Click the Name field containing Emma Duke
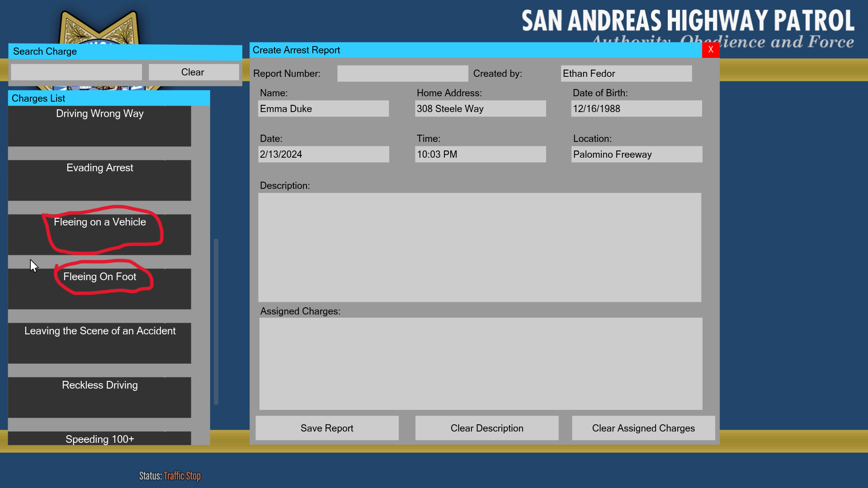Viewport: 868px width, 488px height. pos(323,109)
